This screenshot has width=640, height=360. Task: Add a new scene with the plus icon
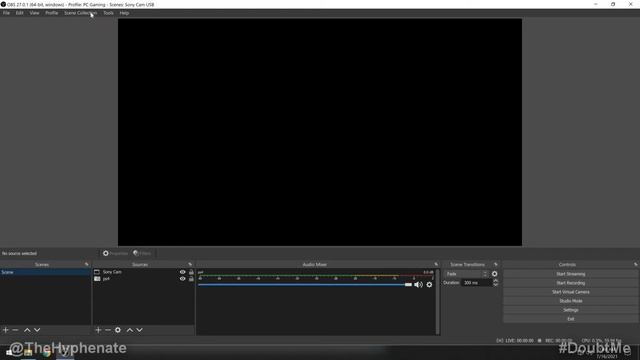pyautogui.click(x=6, y=330)
